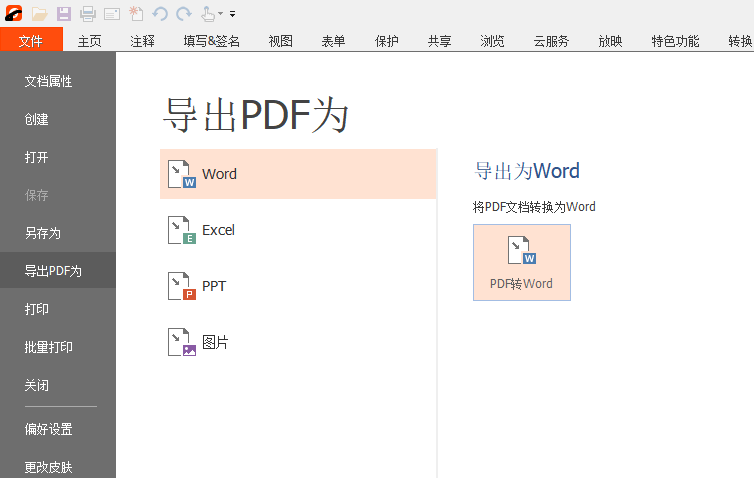Open the touch mode dropdown arrow
Image resolution: width=754 pixels, height=478 pixels.
point(220,14)
